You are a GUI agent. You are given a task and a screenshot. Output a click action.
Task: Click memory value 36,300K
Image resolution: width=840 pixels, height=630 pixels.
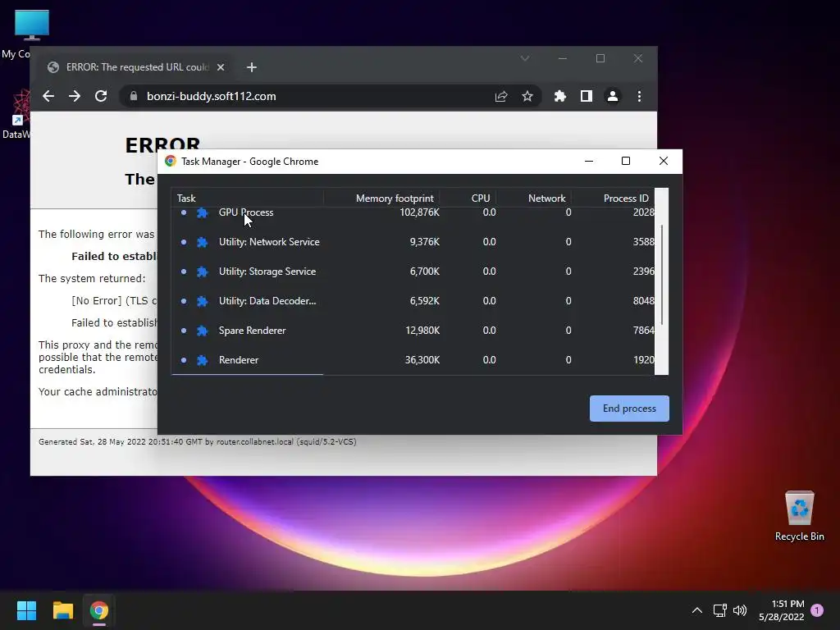(x=422, y=360)
